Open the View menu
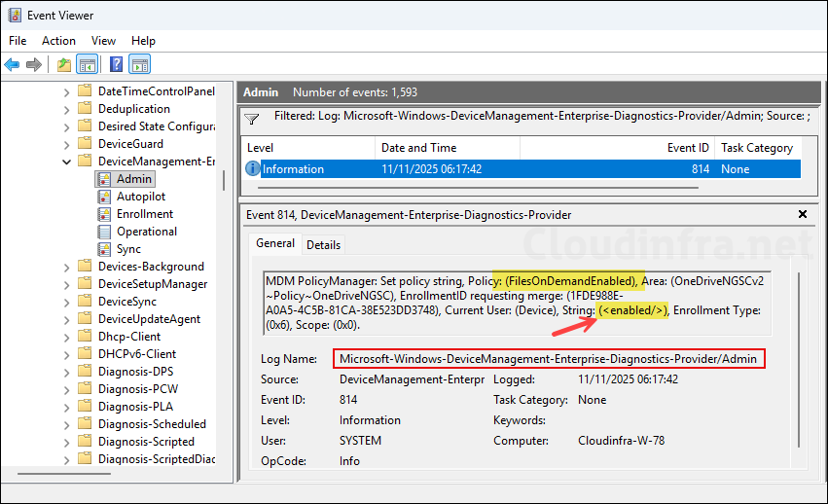Screen dimensions: 828x504 103,41
